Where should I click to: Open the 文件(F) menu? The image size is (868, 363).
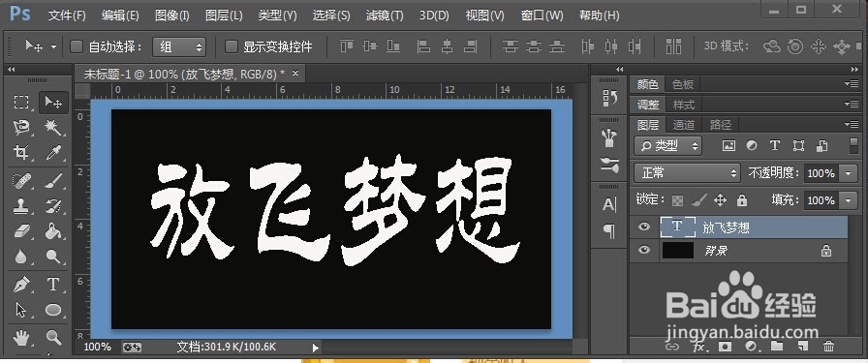coord(67,15)
